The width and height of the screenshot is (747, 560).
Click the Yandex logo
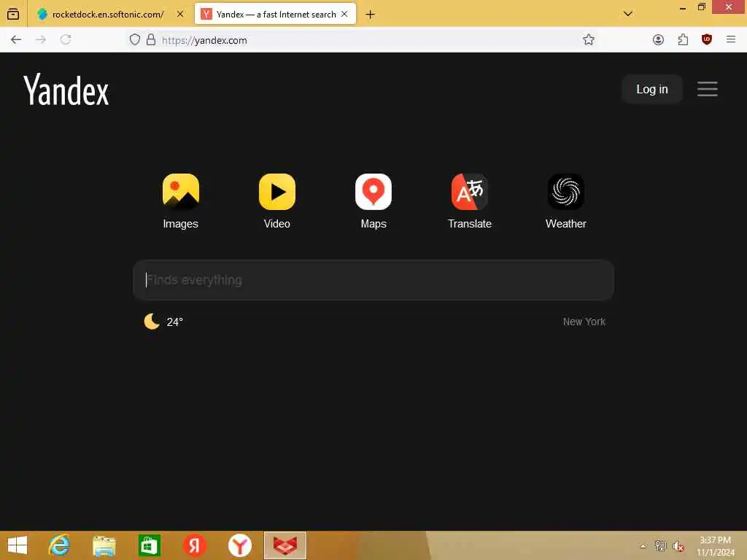click(x=66, y=90)
